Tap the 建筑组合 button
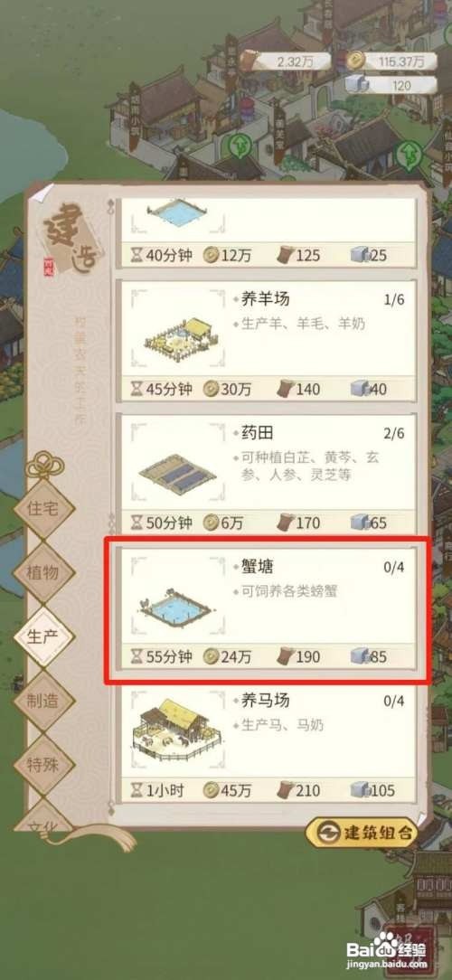Viewport: 452px width, 980px height. (x=362, y=833)
